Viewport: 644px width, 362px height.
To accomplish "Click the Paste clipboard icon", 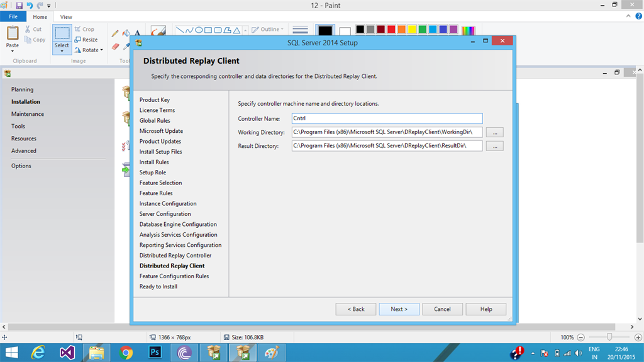I will point(13,33).
